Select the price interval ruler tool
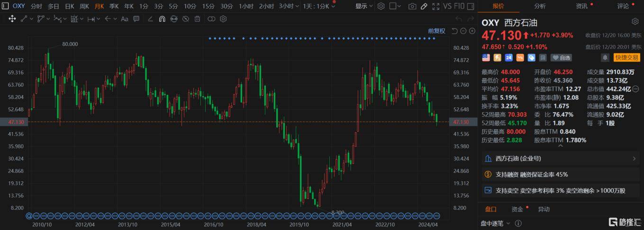The width and height of the screenshot is (644, 230). [91, 19]
